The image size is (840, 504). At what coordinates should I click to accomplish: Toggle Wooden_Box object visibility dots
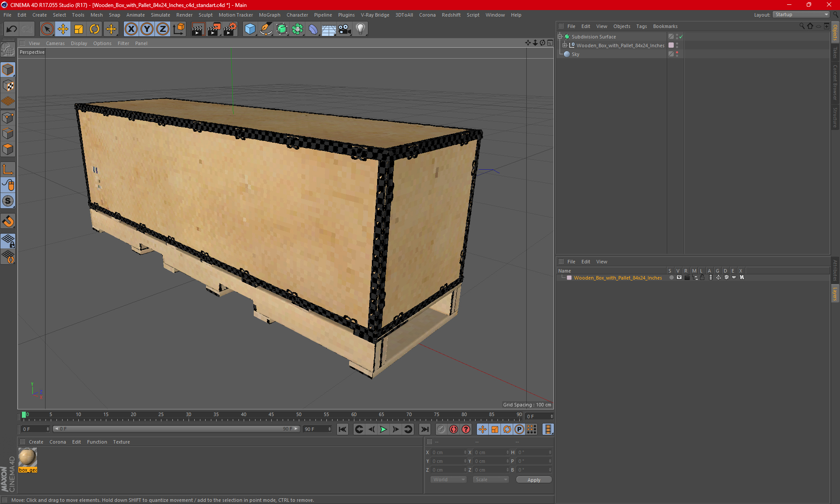click(677, 45)
